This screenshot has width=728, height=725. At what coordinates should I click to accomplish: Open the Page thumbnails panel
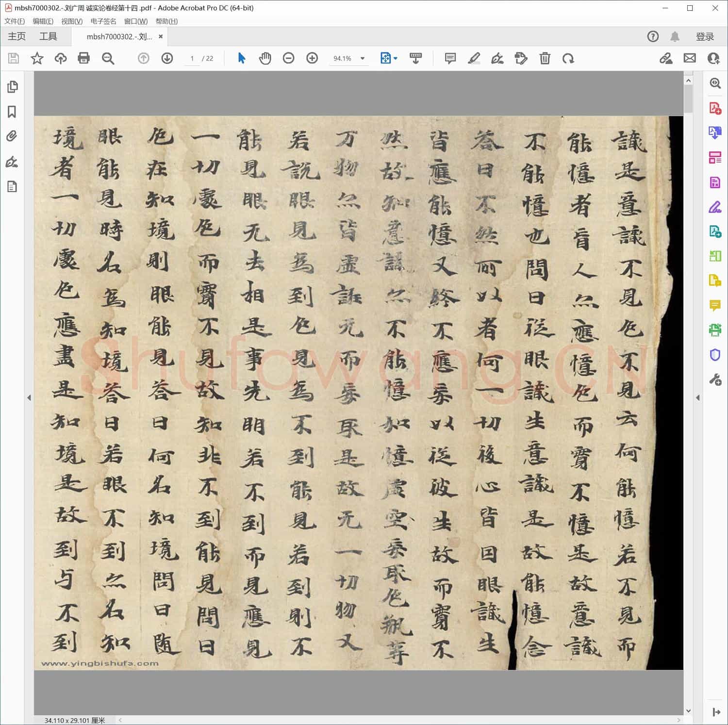(x=12, y=87)
